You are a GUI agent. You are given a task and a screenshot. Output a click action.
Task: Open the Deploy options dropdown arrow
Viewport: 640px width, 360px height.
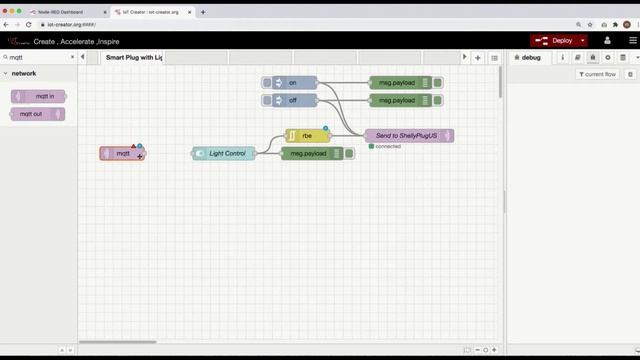[582, 41]
